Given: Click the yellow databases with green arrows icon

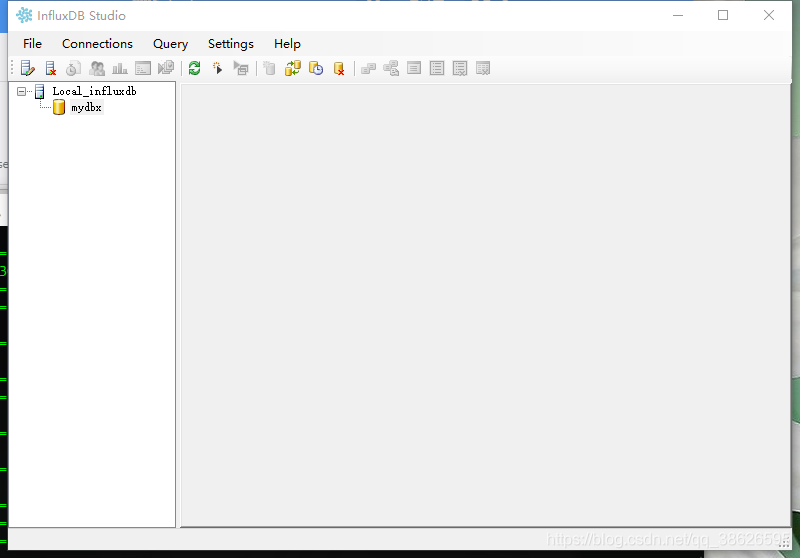Looking at the screenshot, I should [x=293, y=68].
